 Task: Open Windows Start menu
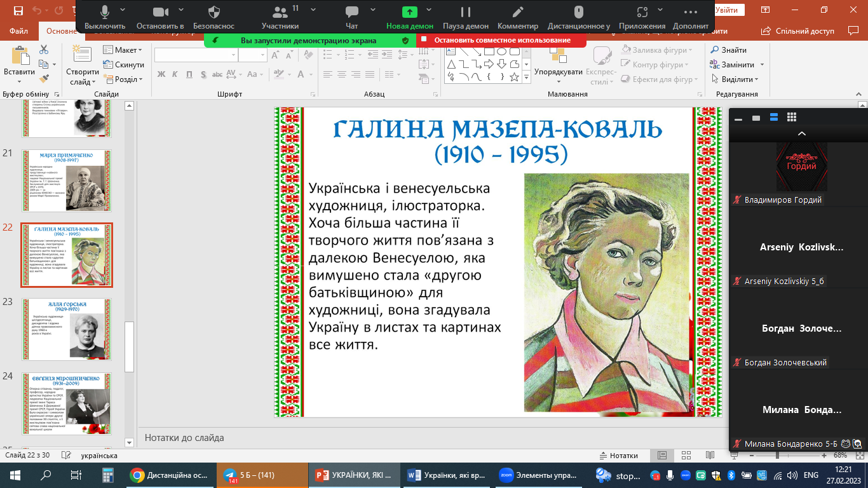pos(15,475)
